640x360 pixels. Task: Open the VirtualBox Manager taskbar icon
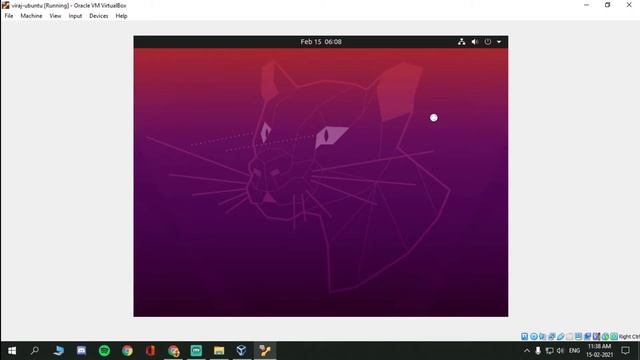tap(242, 351)
